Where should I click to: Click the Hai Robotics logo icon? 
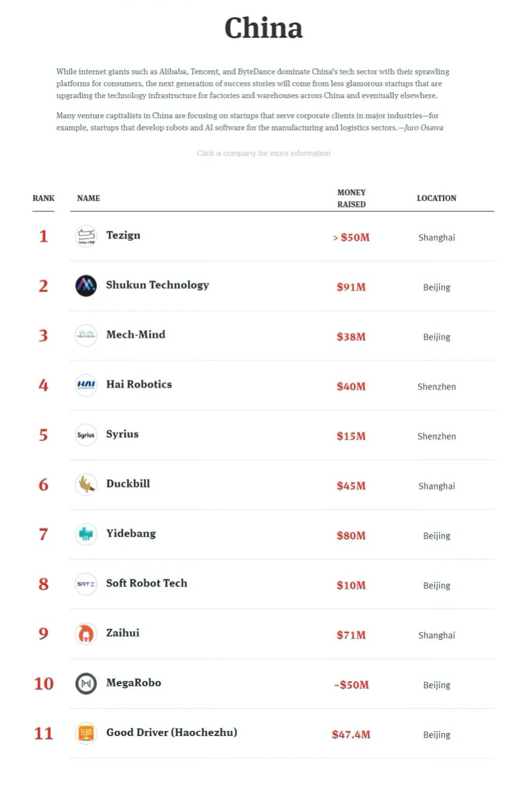(86, 385)
